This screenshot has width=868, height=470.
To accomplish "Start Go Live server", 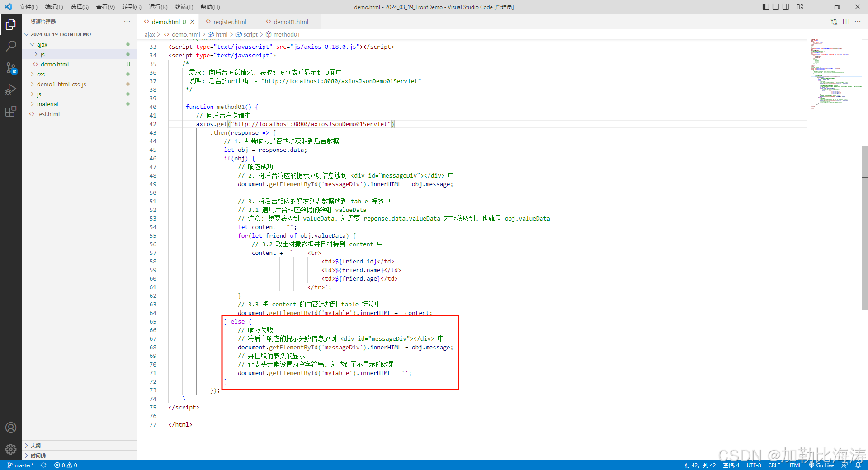I will tap(821, 465).
